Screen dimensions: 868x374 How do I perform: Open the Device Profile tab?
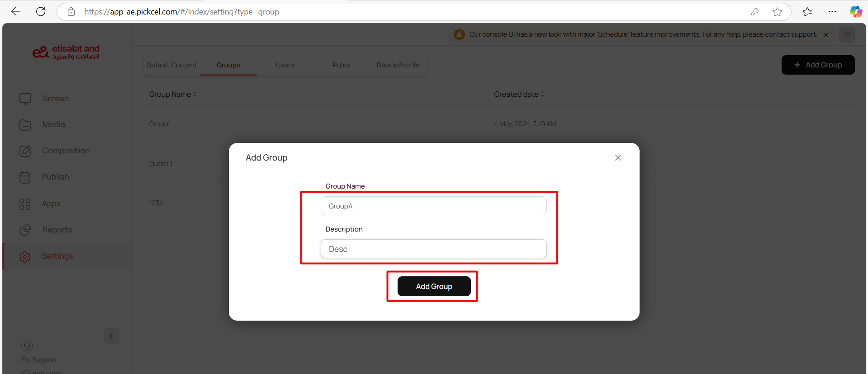(x=398, y=65)
